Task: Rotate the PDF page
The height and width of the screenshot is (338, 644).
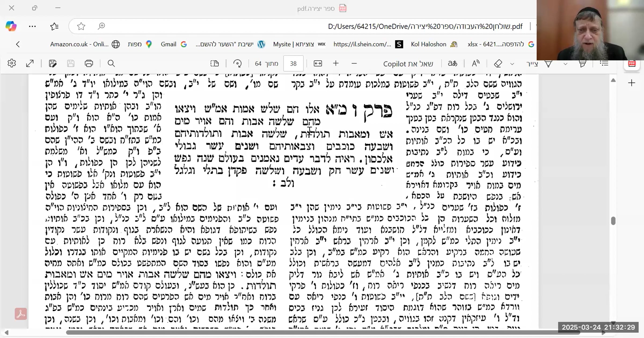Action: click(x=237, y=63)
